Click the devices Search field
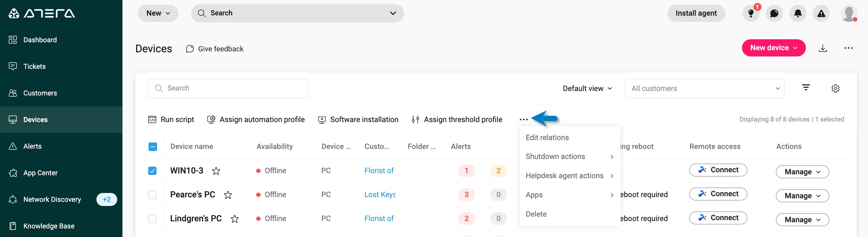This screenshot has height=237, width=868. click(228, 88)
